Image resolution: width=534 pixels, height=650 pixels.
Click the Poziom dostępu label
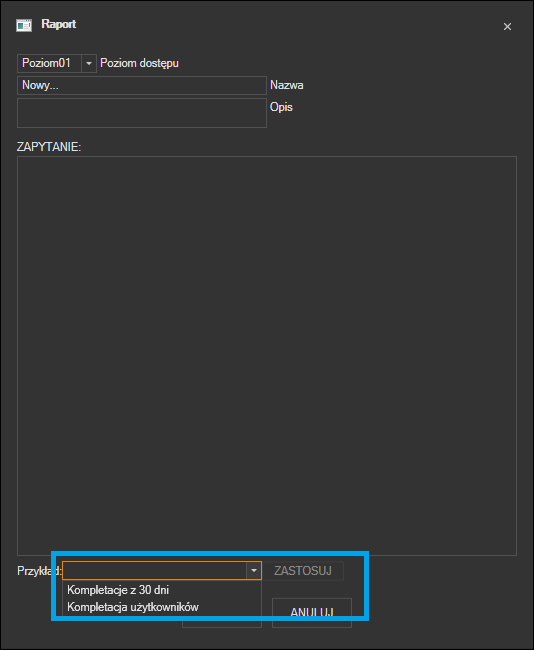tap(139, 63)
